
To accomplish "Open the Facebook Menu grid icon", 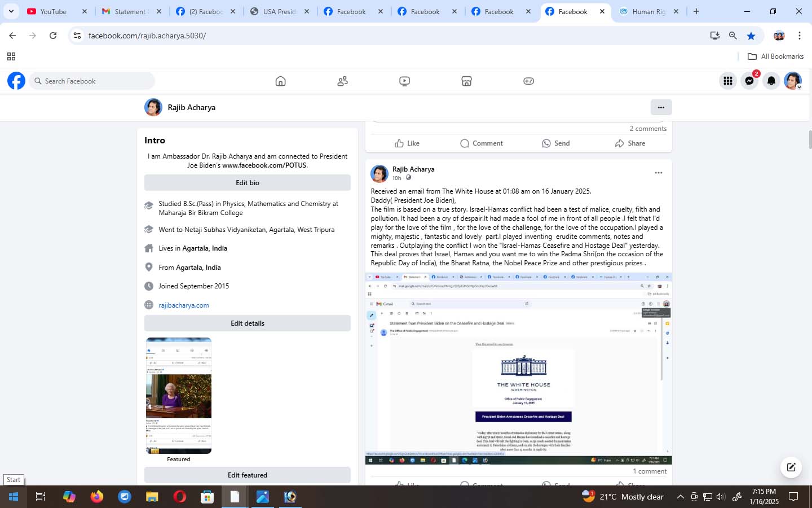I will [728, 81].
